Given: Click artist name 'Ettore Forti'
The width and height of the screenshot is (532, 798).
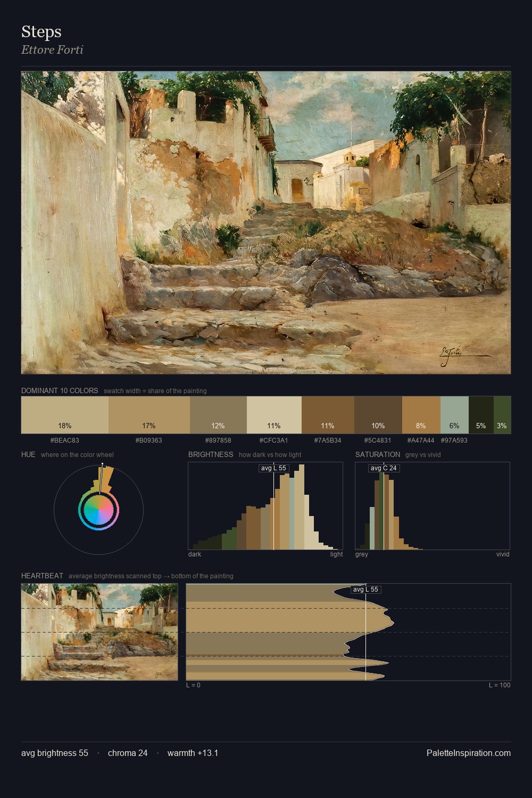Looking at the screenshot, I should (52, 50).
